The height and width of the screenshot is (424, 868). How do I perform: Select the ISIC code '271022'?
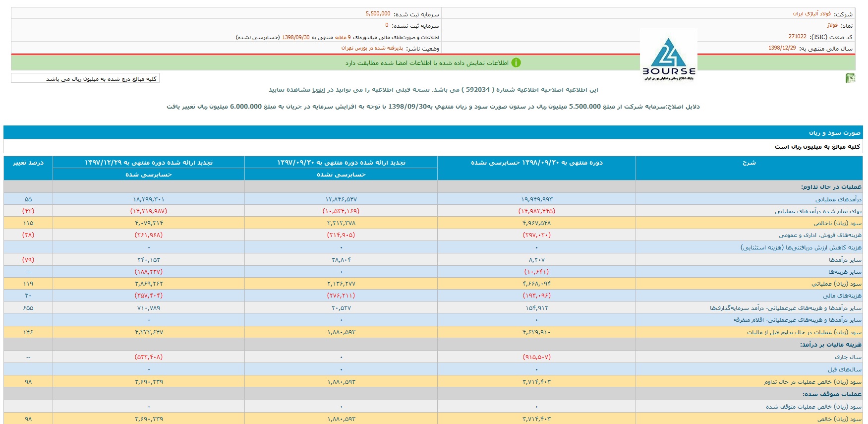798,37
